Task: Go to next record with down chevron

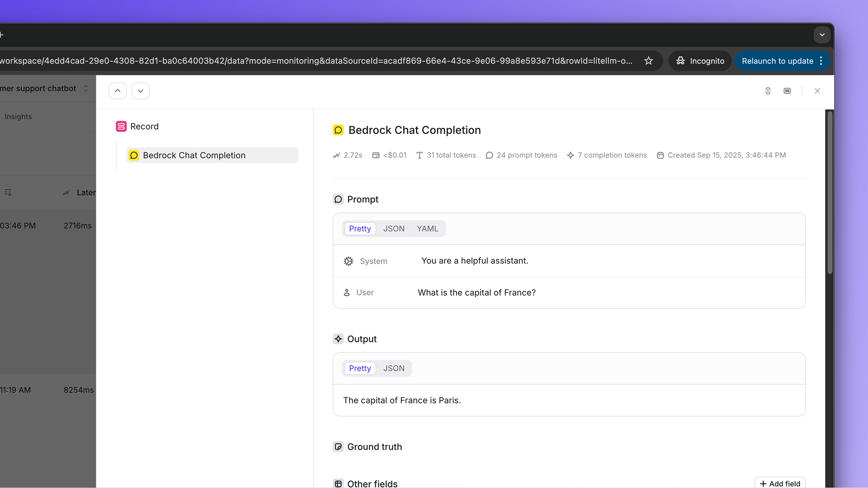Action: tap(140, 91)
